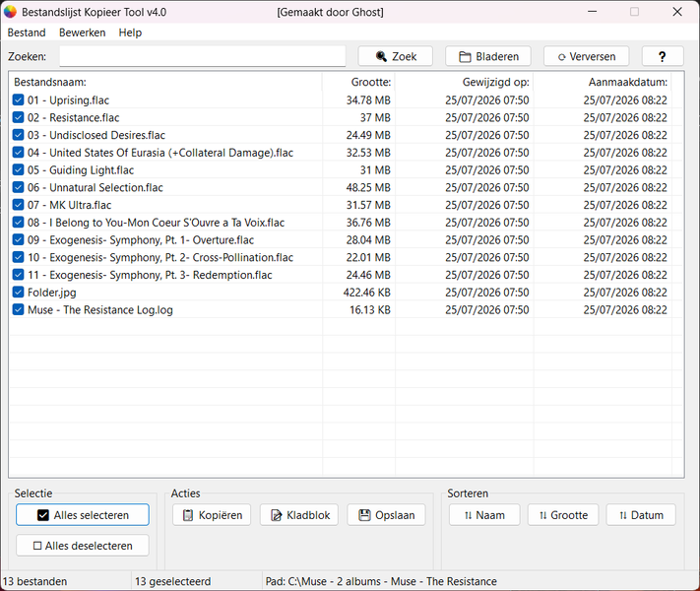Viewport: 700px width, 591px height.
Task: Toggle Exogenesis Pt. 2 Cross-Pollination checkbox
Action: click(x=19, y=257)
